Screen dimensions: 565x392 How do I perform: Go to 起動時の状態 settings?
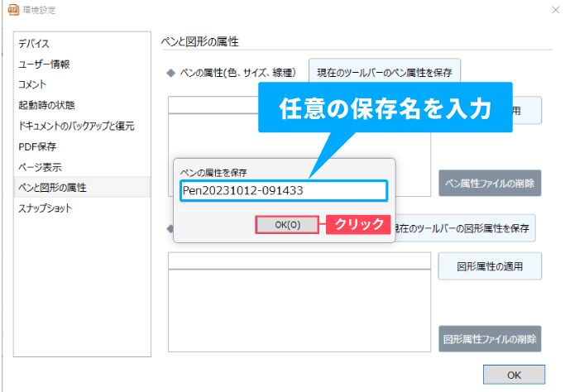point(46,105)
